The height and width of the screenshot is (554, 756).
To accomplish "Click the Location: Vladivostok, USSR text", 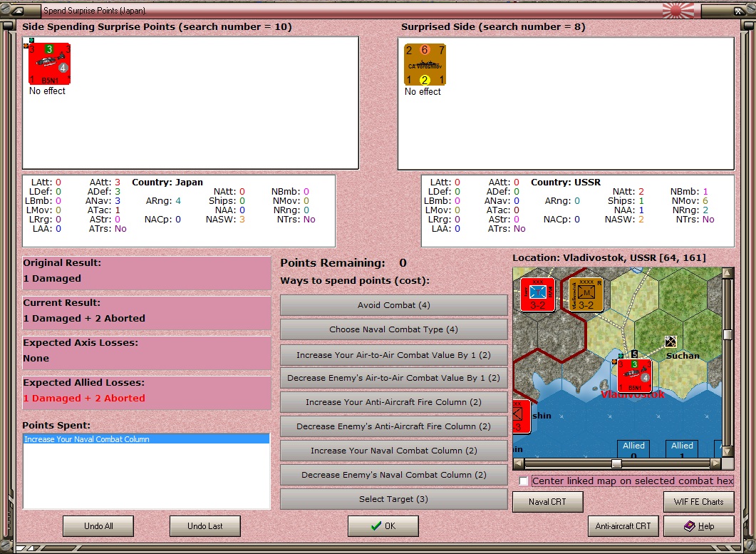I will click(x=609, y=257).
